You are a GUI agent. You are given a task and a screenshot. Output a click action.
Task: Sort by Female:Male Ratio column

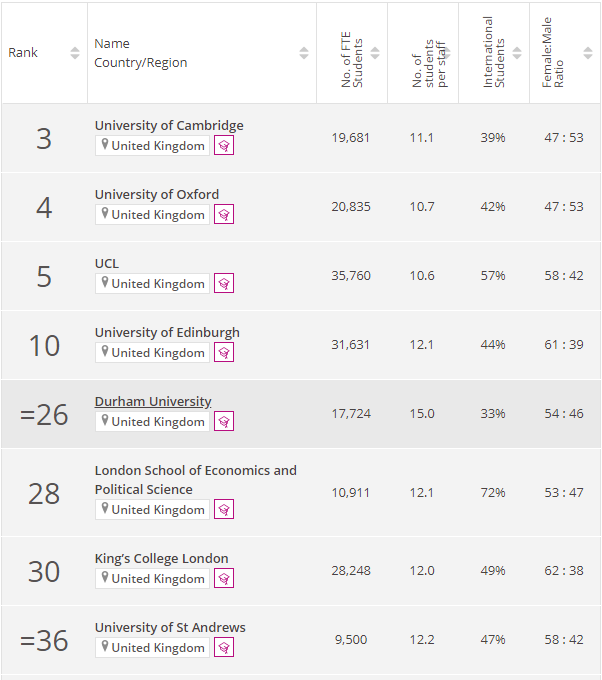click(588, 53)
